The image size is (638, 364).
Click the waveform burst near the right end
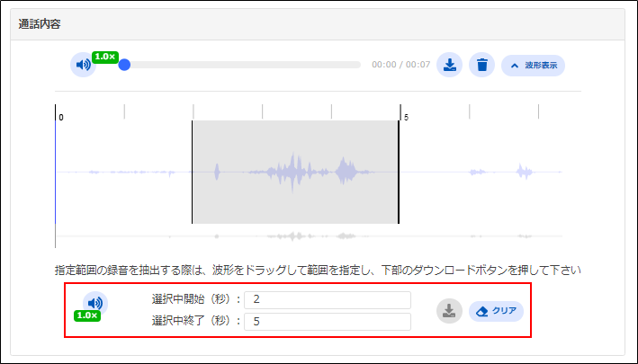point(524,171)
